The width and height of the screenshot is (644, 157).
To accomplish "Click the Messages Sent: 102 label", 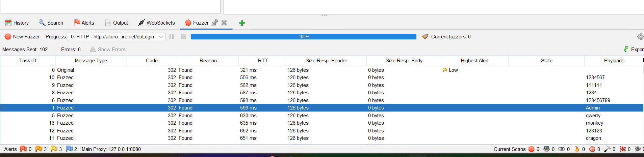I will tap(25, 50).
